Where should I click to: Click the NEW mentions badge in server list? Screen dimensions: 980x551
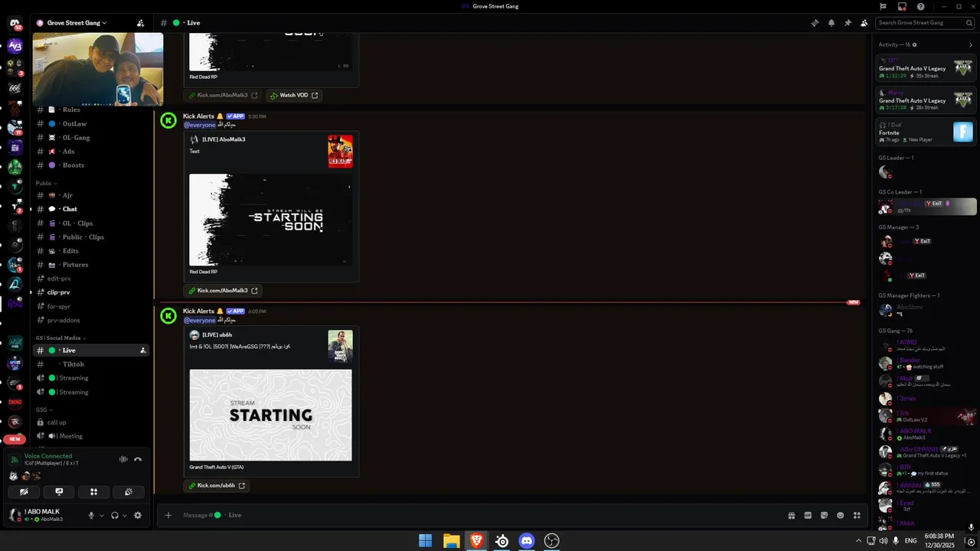coord(15,439)
